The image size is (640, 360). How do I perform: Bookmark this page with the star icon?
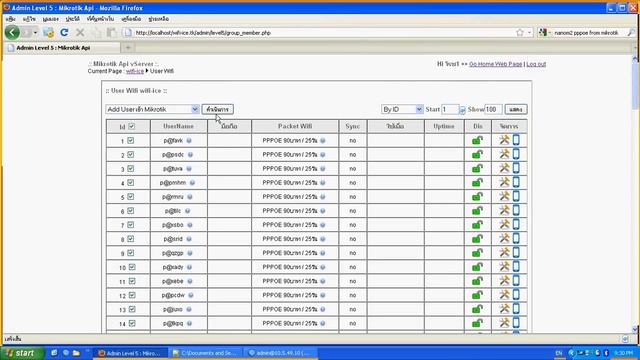click(x=520, y=32)
